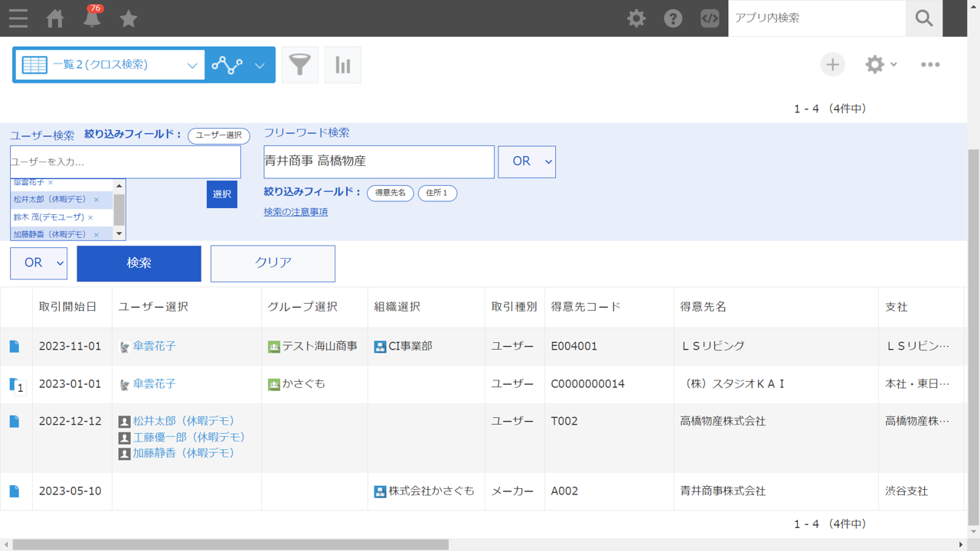The width and height of the screenshot is (980, 551).
Task: Focus the アプリ内検索 search box
Action: pyautogui.click(x=817, y=18)
